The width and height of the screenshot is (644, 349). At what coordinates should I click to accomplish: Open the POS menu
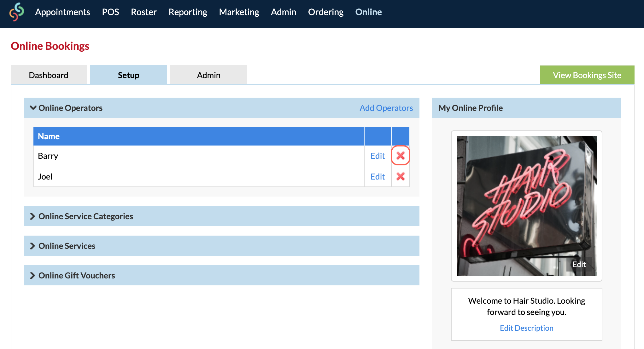[110, 12]
